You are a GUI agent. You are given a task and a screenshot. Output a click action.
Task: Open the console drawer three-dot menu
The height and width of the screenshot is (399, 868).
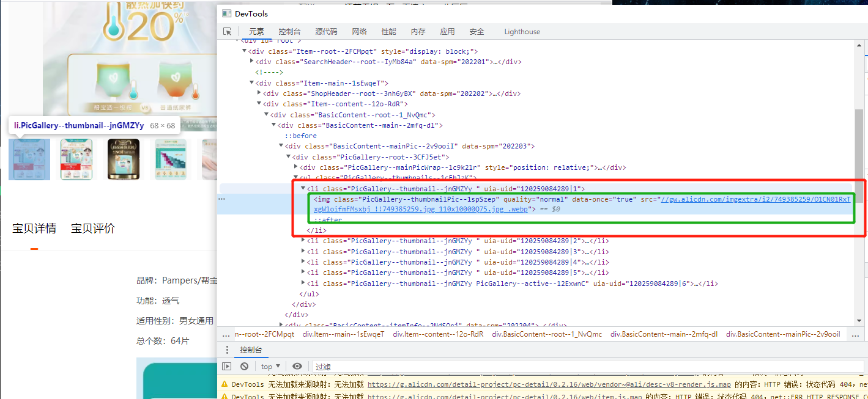227,350
